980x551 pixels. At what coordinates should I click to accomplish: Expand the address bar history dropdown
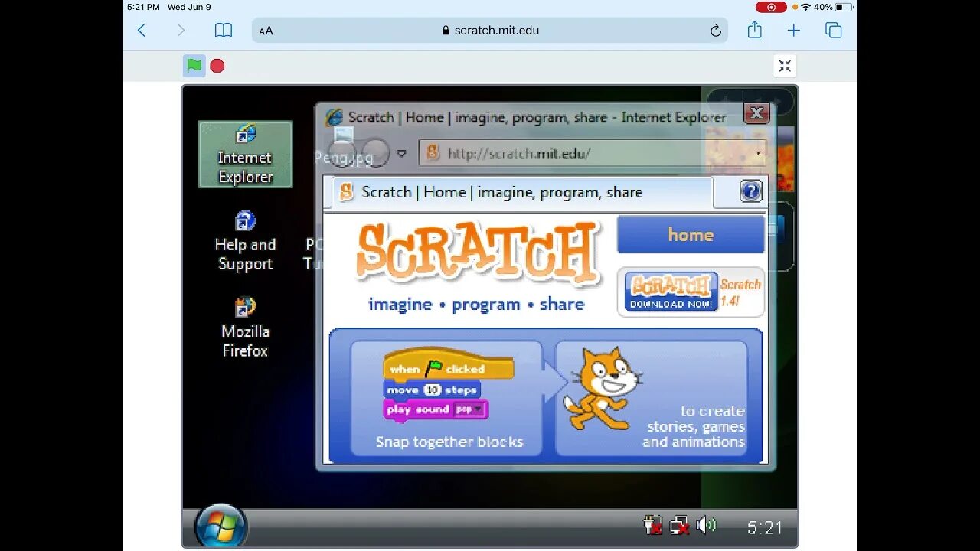(758, 153)
